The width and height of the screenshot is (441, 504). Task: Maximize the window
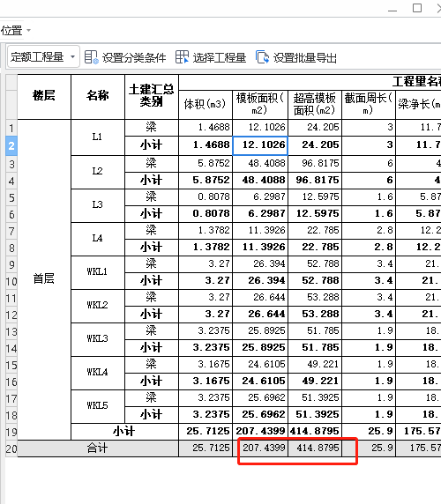click(417, 8)
